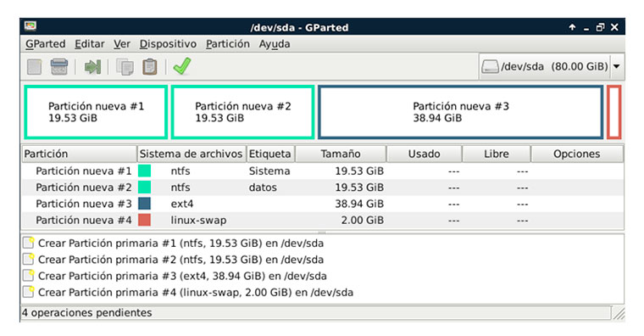
Task: Select operation Crear Partición primaria #1
Action: click(180, 243)
